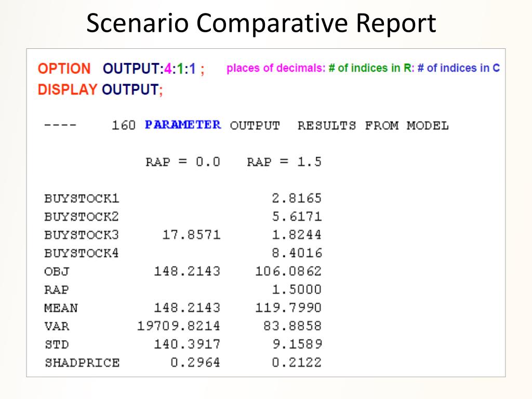Click the magenta 'places of decimals:' label
532x399 pixels.
pos(276,68)
